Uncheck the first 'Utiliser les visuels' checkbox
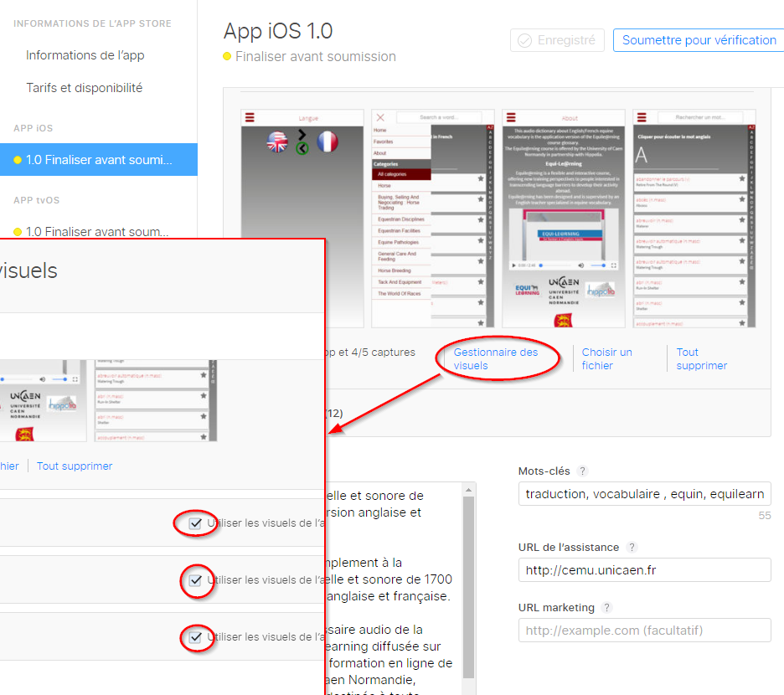The image size is (784, 695). [195, 523]
